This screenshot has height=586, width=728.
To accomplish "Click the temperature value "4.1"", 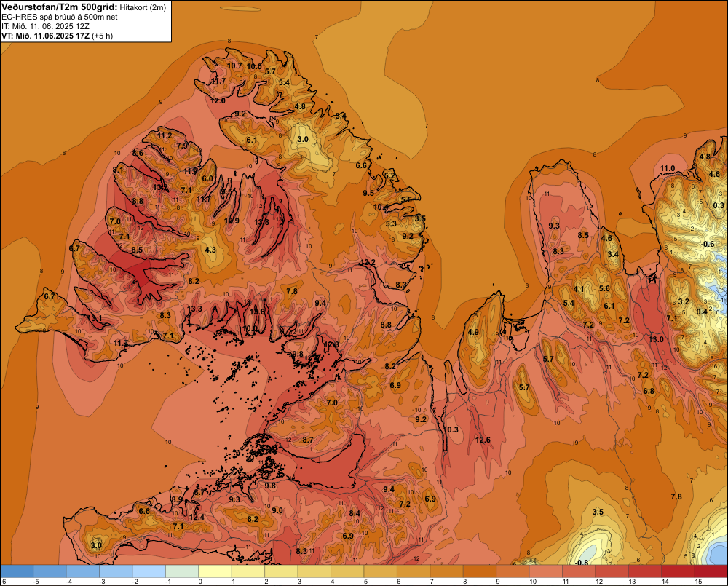I will click(x=579, y=289).
